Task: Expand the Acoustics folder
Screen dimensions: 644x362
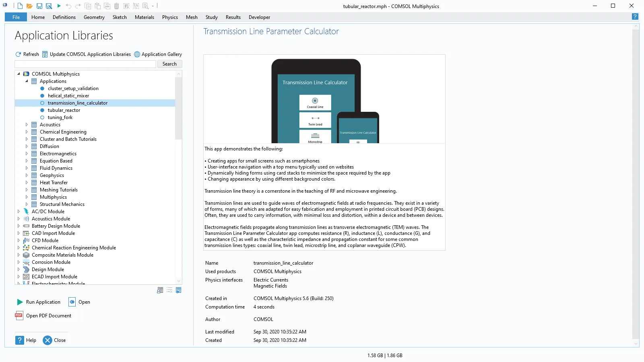Action: tap(27, 125)
